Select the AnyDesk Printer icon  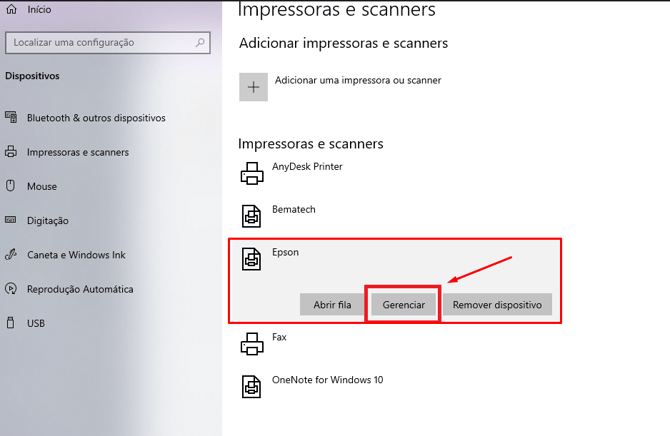coord(251,174)
